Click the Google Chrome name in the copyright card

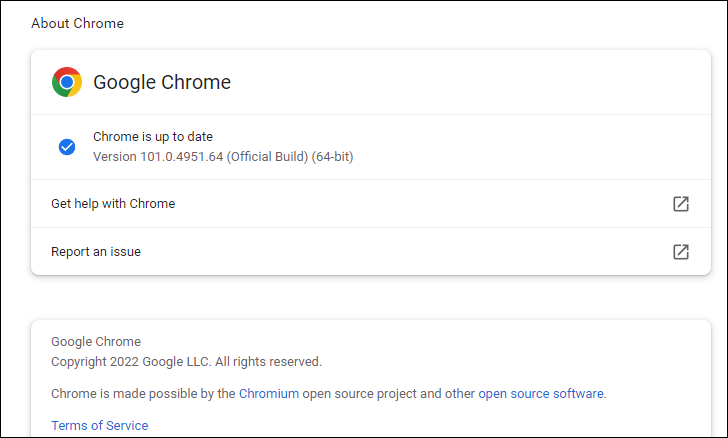tap(96, 342)
